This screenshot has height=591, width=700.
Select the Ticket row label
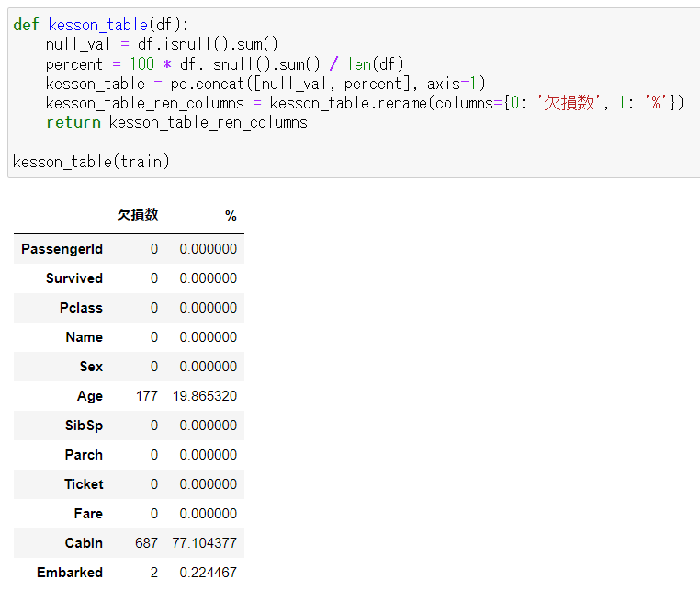pyautogui.click(x=84, y=484)
